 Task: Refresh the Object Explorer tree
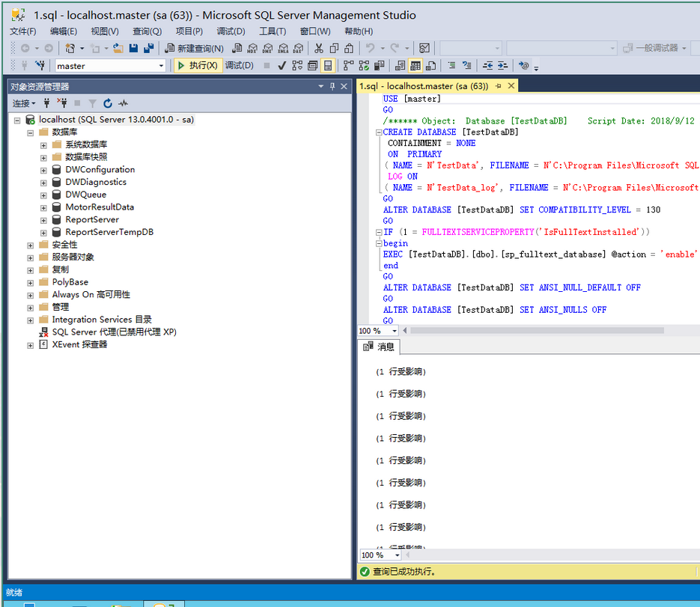point(107,103)
